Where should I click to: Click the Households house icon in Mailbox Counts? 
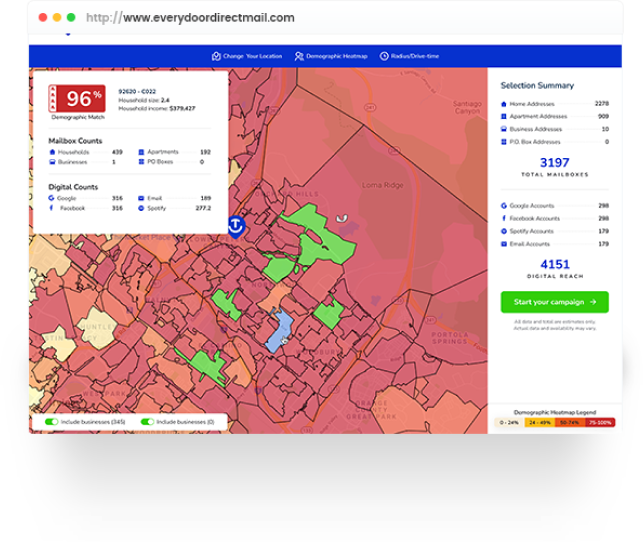tap(52, 152)
